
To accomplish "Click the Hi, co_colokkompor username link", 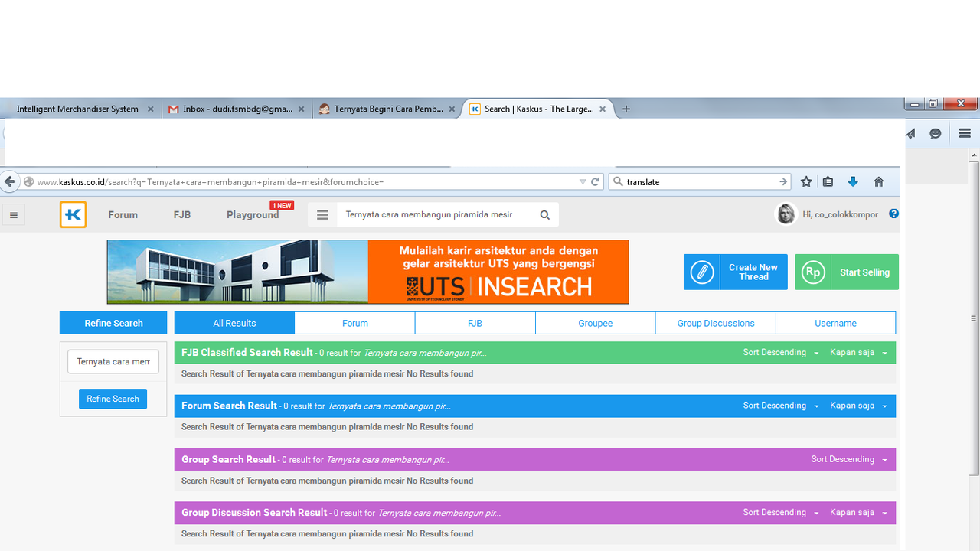I will (x=841, y=215).
